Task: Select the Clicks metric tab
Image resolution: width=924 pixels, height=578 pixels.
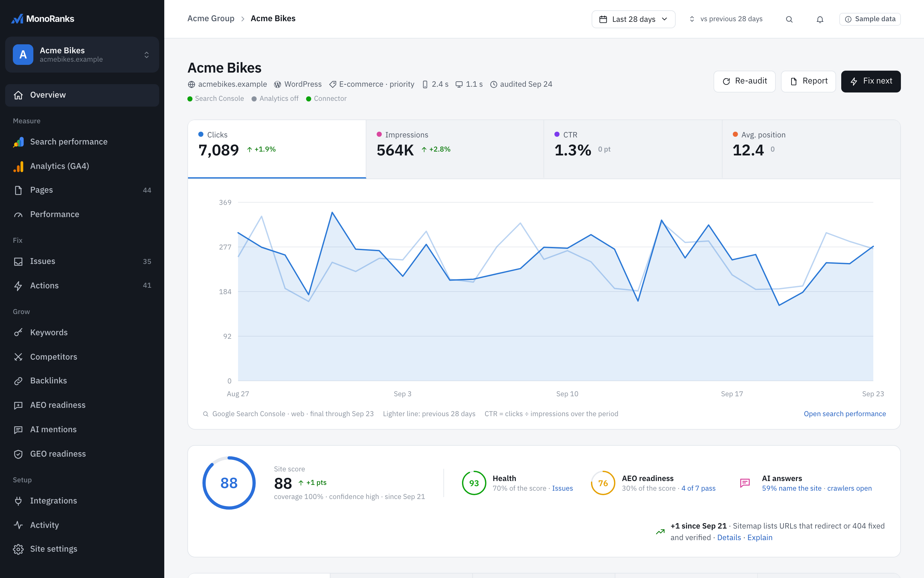Action: click(277, 149)
